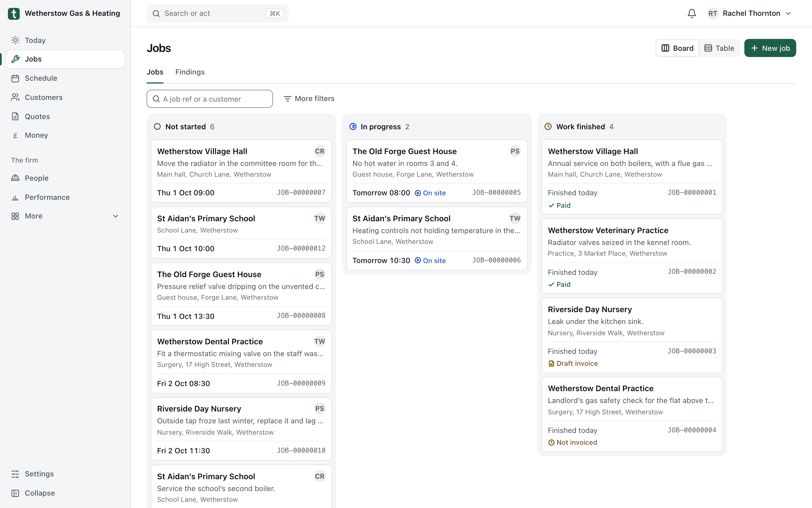Click the Draft invoice label on JOB-00000003
This screenshot has width=812, height=508.
click(x=573, y=364)
